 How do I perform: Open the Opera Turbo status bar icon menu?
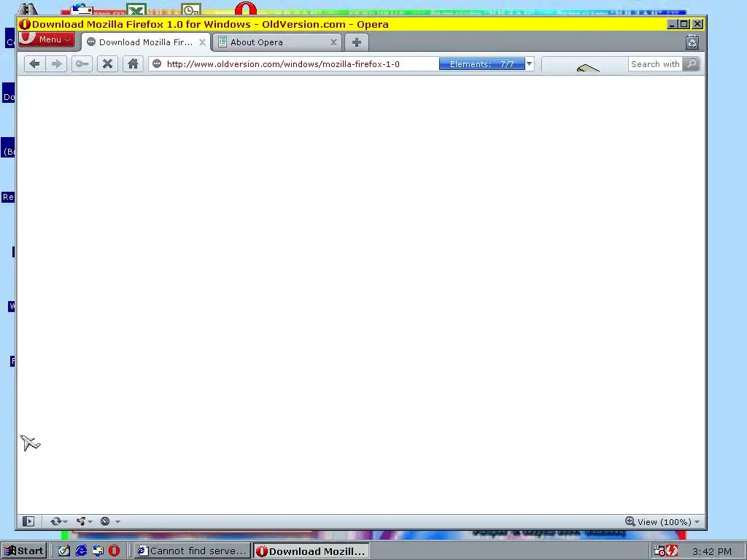point(109,521)
